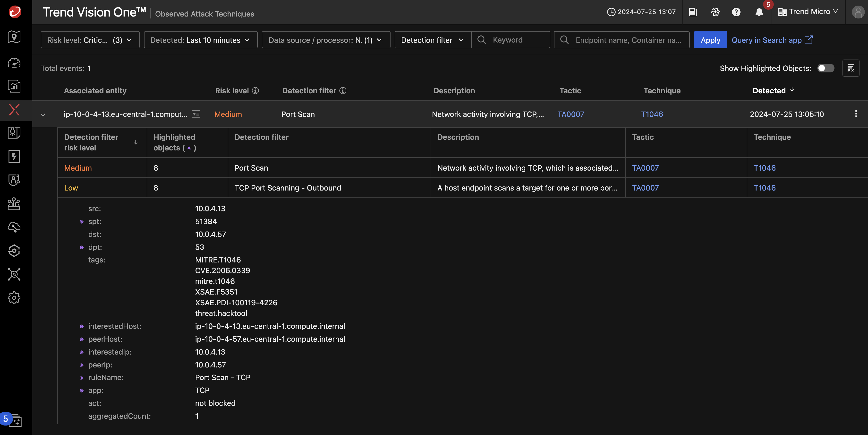Collapse the ip-10-0-4-13 event row

point(43,115)
